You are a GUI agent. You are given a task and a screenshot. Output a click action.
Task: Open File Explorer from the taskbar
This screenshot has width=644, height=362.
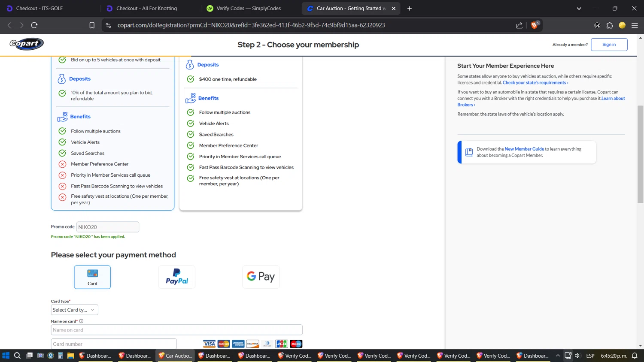pos(71,356)
